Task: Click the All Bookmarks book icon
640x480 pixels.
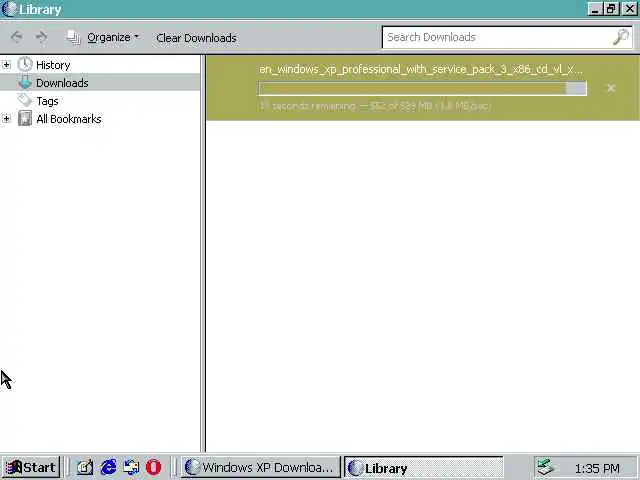Action: [x=25, y=118]
